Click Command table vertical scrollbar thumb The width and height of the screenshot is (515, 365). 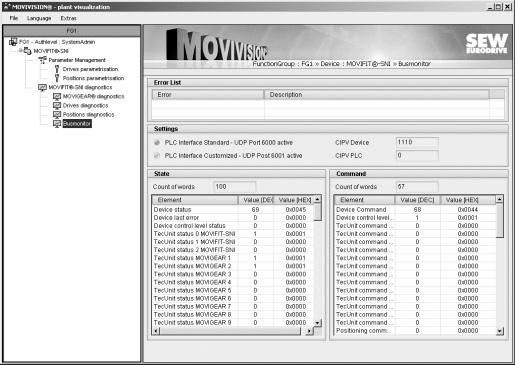[500, 220]
